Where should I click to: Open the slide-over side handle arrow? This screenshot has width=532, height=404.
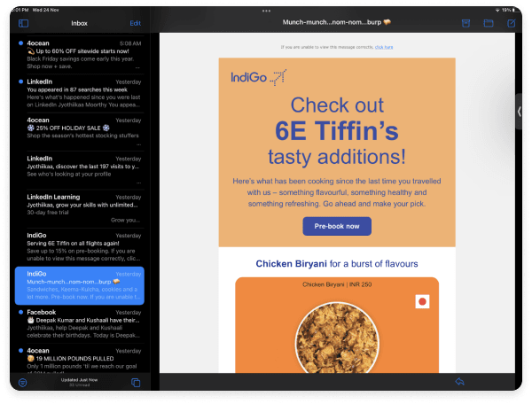click(x=519, y=112)
